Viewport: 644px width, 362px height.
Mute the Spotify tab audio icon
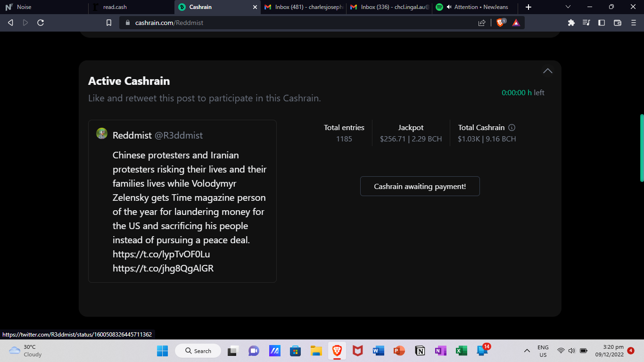pos(449,7)
